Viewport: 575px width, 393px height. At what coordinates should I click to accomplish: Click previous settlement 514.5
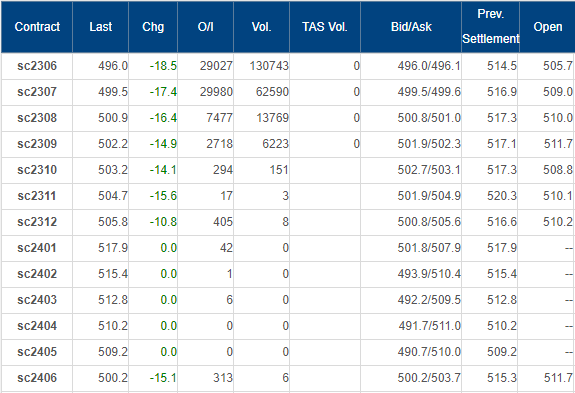[x=502, y=66]
